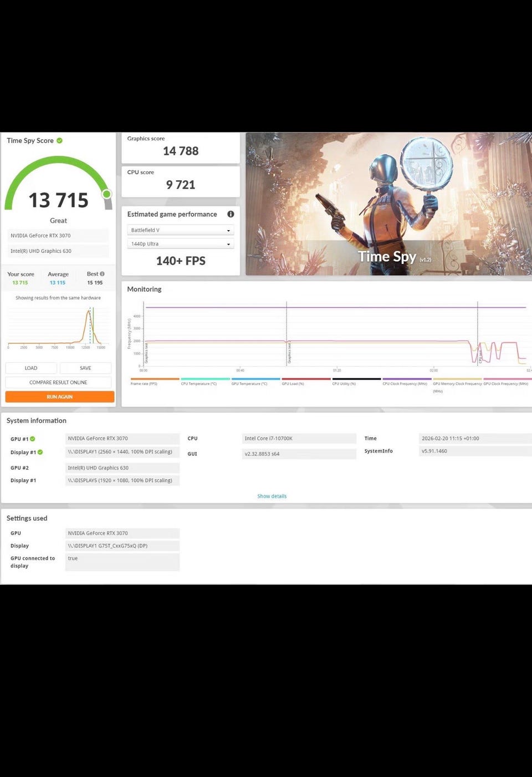Click the SAVE button

85,368
